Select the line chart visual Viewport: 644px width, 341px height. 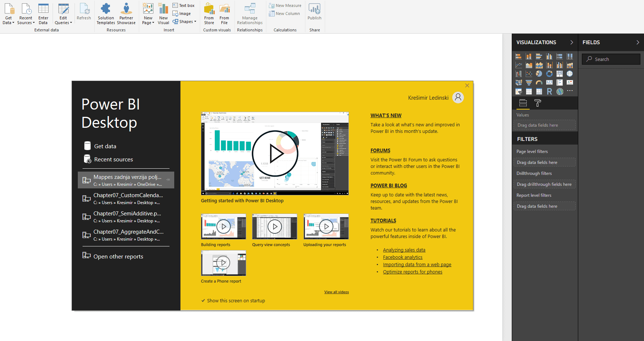pyautogui.click(x=518, y=65)
